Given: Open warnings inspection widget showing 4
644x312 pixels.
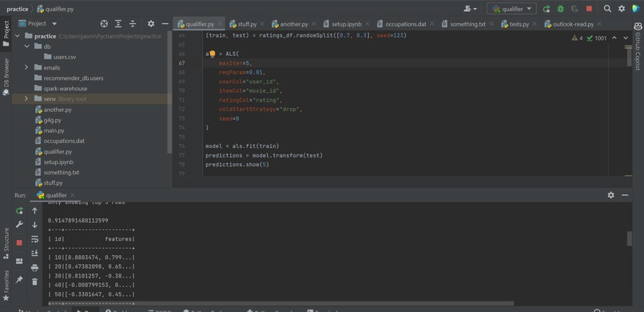Looking at the screenshot, I should pyautogui.click(x=577, y=38).
